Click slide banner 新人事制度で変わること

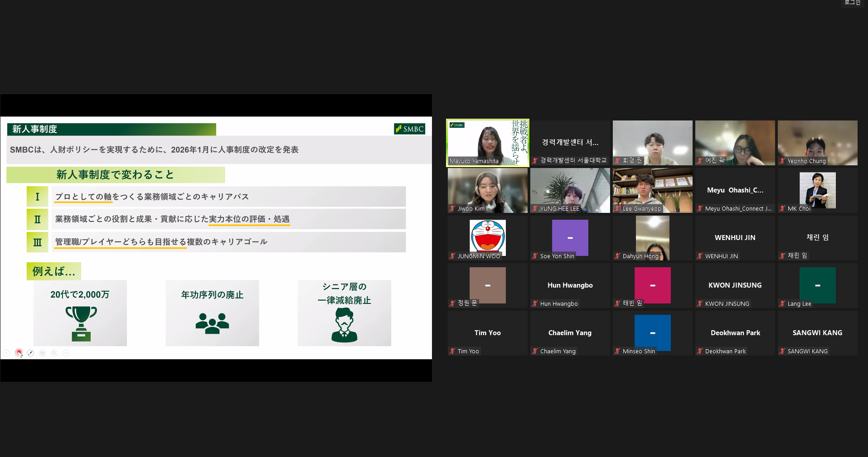click(x=115, y=175)
